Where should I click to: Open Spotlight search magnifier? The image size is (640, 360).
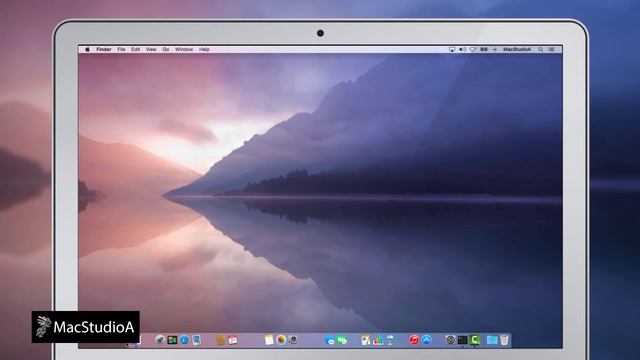[540, 49]
